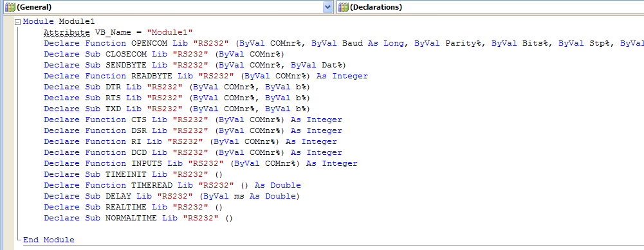Click the OPENCOM function name

pos(149,43)
